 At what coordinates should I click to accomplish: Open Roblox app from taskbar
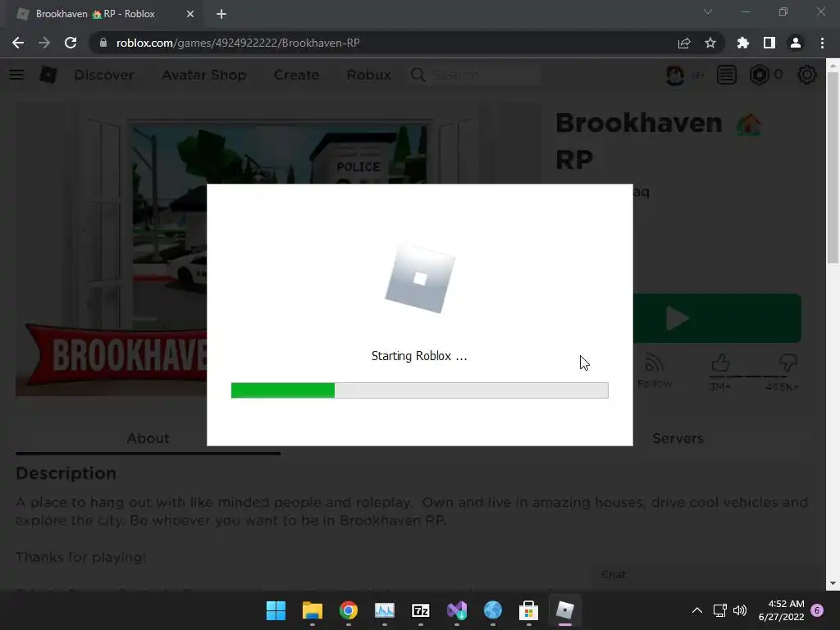(564, 610)
